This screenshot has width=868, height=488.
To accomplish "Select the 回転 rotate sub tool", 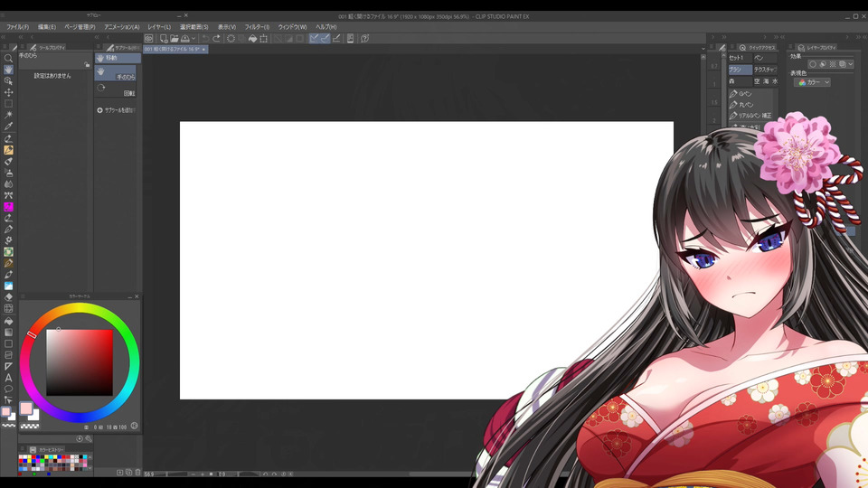I will click(x=115, y=89).
